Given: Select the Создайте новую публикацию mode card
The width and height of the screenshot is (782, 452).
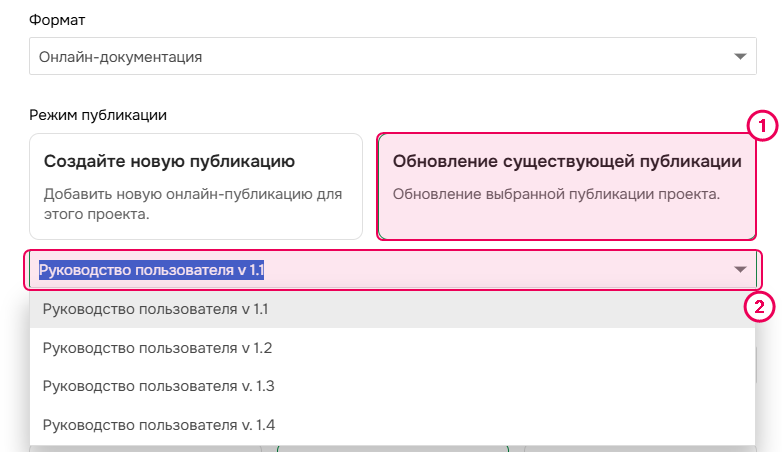Looking at the screenshot, I should (196, 186).
